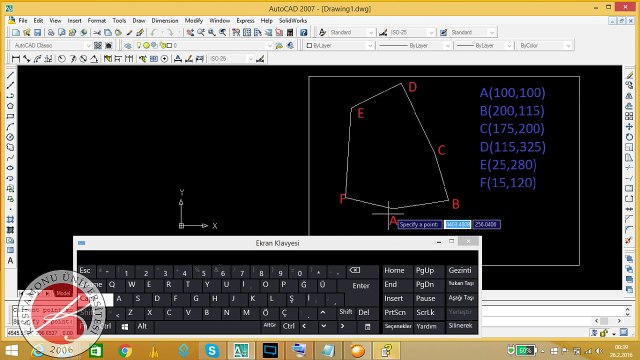Click the Undo arrow icon
640x360 pixels.
[154, 33]
